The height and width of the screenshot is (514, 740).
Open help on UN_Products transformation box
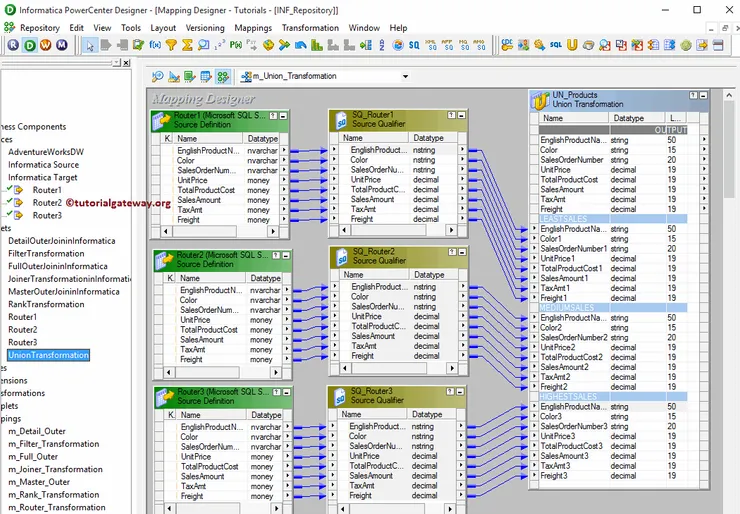(x=693, y=95)
